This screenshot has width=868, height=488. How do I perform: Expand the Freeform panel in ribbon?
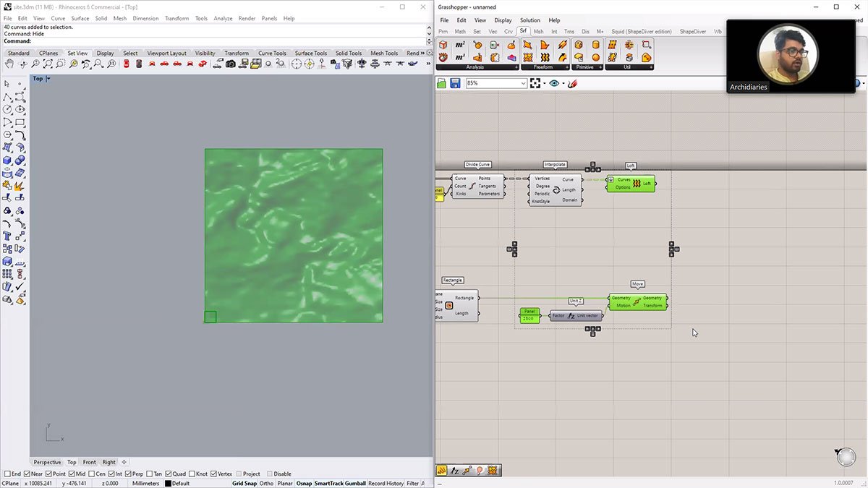pos(567,67)
